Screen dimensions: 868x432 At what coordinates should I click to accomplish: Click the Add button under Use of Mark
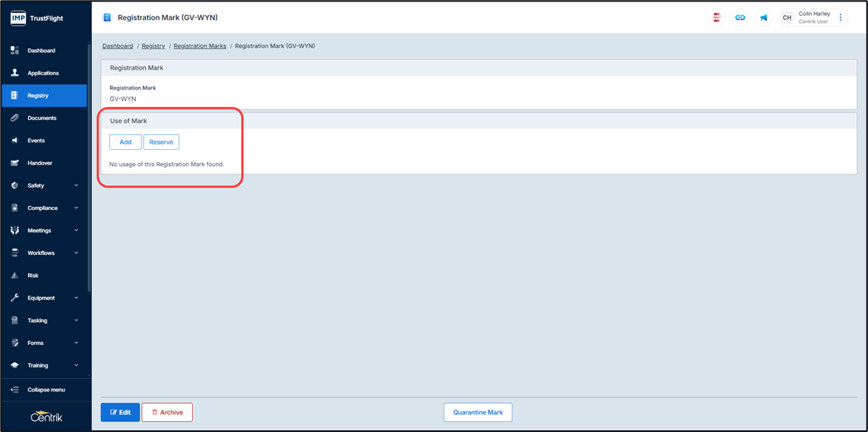tap(126, 142)
